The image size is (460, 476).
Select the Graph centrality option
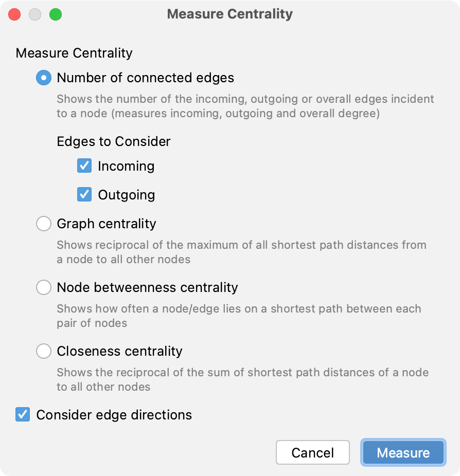[x=44, y=224]
